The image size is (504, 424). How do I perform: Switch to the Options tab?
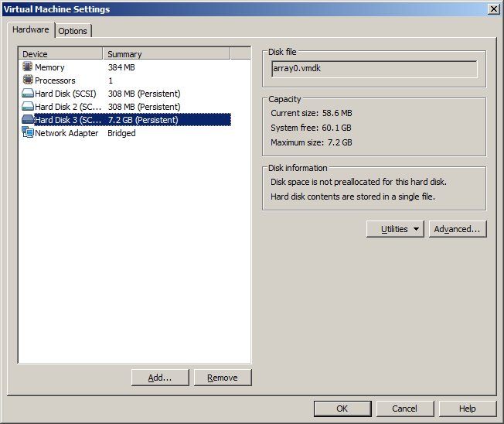point(73,31)
